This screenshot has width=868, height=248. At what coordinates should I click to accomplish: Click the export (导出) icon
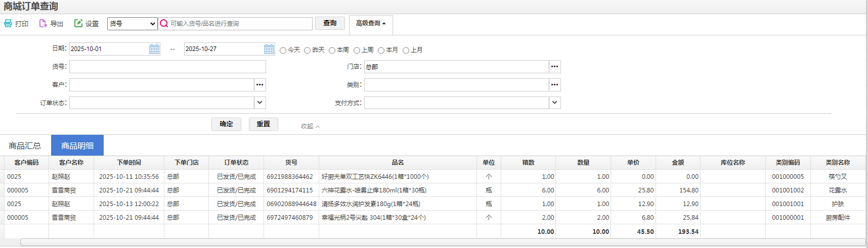(x=43, y=23)
